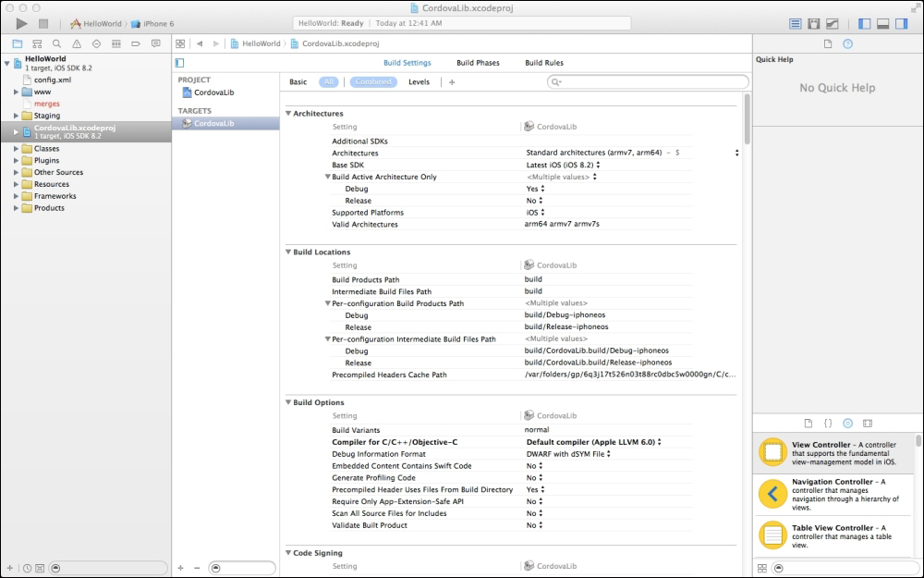Viewport: 924px width, 578px height.
Task: Switch to the Assistant editor
Action: pyautogui.click(x=814, y=24)
